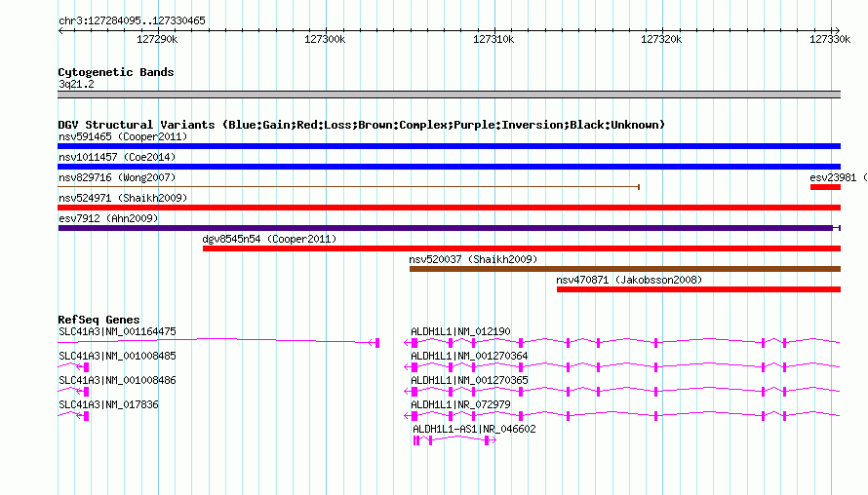Click the ALDH1L1-AS1|NR_046602 transcript label
This screenshot has height=495, width=868.
click(x=474, y=429)
